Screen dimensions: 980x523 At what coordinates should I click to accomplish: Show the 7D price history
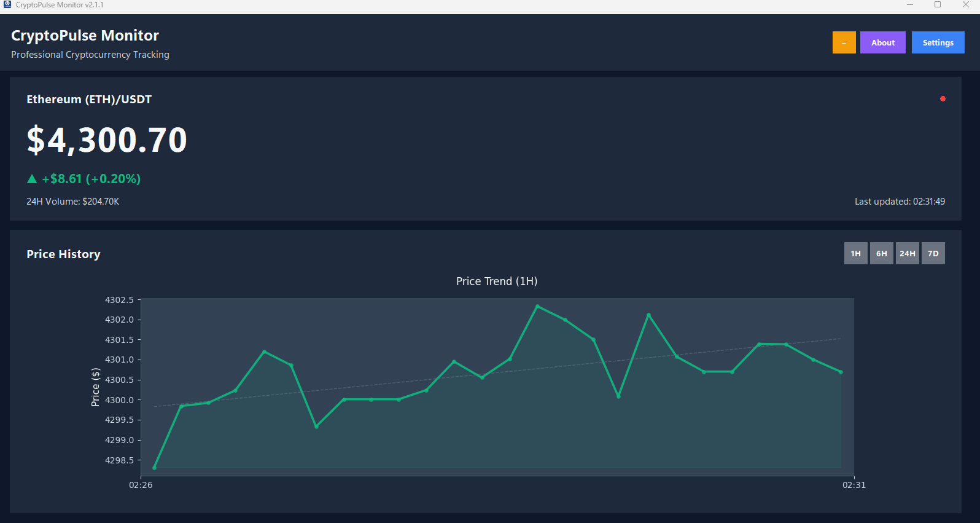[933, 253]
